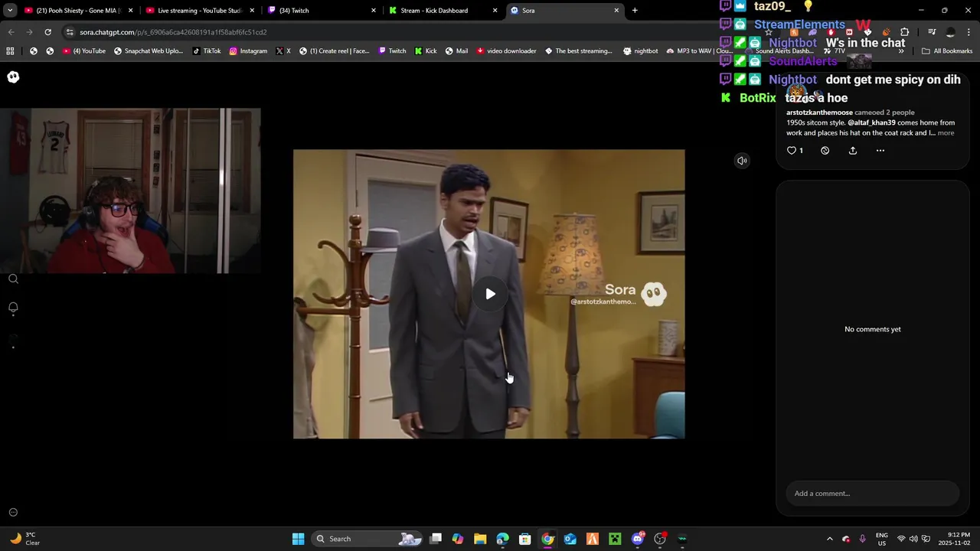The image size is (980, 551).
Task: Open Discord from the taskbar
Action: (x=638, y=539)
